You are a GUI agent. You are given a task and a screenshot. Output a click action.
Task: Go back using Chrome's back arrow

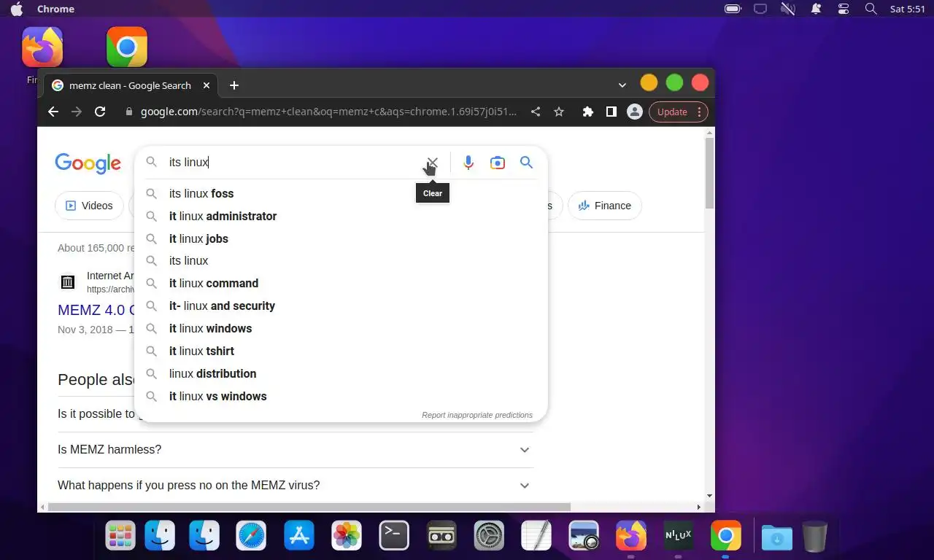53,112
